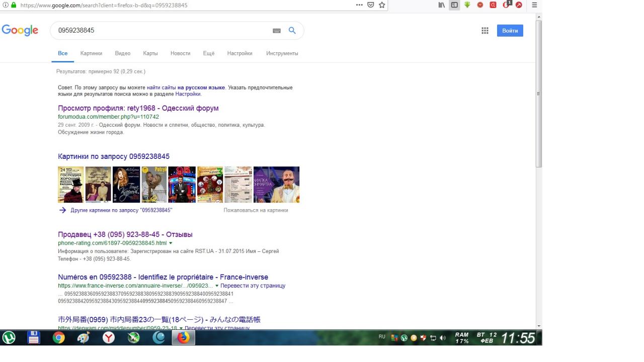Select the Firefox taskbar button
644x362 pixels.
[183, 338]
